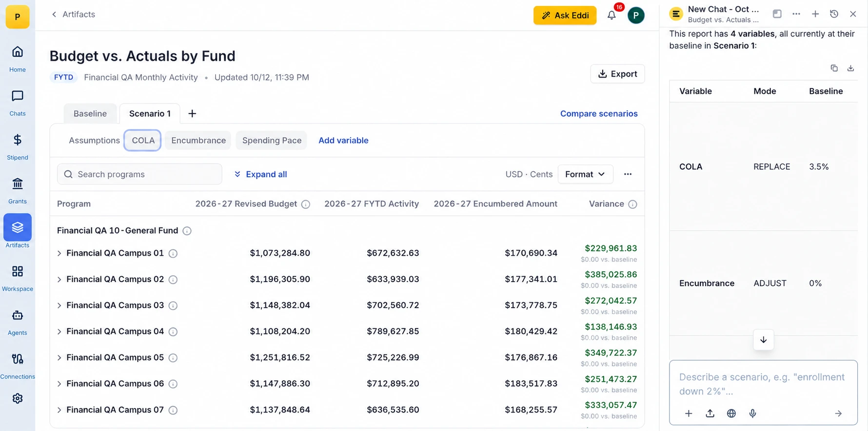
Task: Expand Financial QA Campus 03 row
Action: point(59,306)
